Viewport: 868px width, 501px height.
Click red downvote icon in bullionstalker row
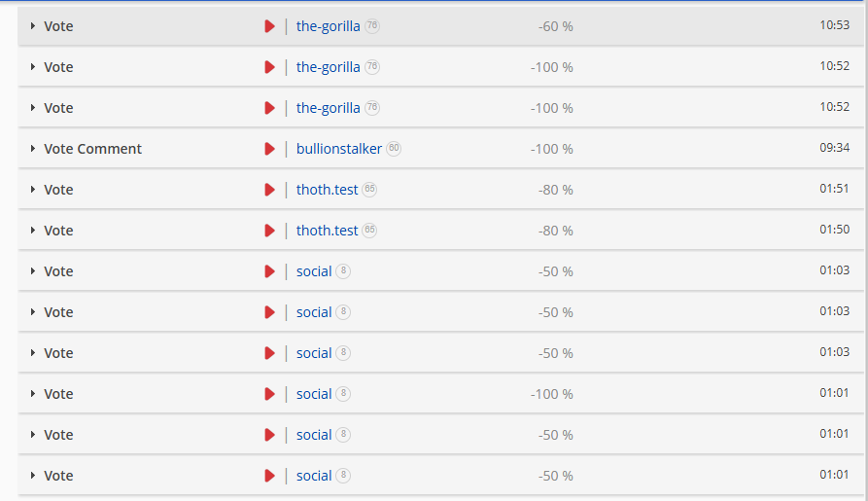point(269,149)
